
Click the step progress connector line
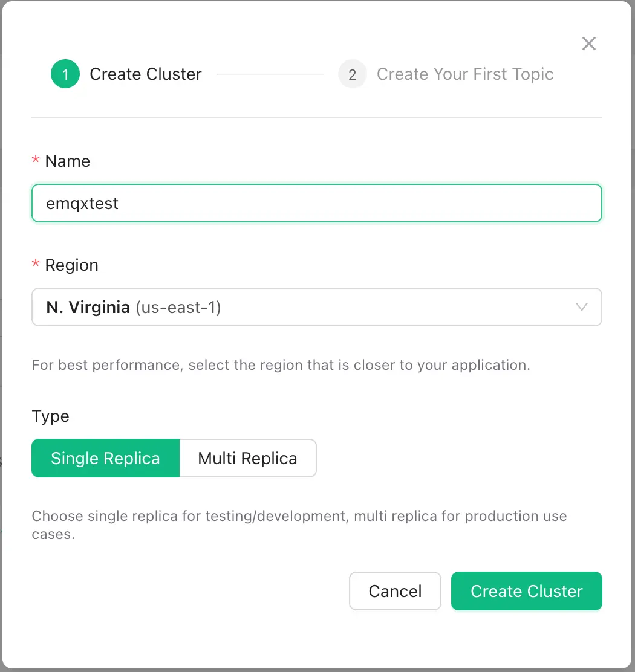point(270,74)
